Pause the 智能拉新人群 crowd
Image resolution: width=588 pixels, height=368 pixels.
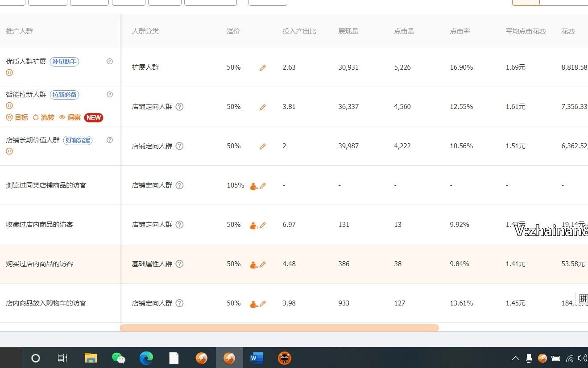click(9, 106)
